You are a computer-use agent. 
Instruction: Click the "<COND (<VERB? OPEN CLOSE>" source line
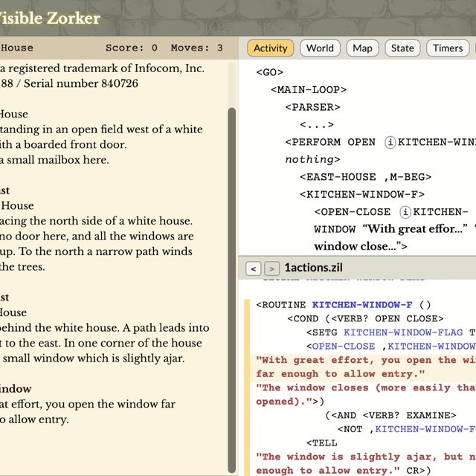[365, 319]
